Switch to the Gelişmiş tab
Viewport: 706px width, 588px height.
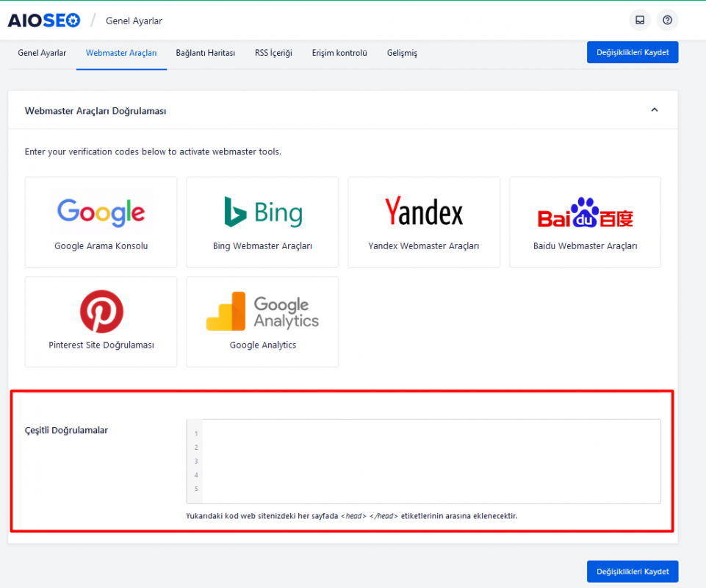point(402,53)
